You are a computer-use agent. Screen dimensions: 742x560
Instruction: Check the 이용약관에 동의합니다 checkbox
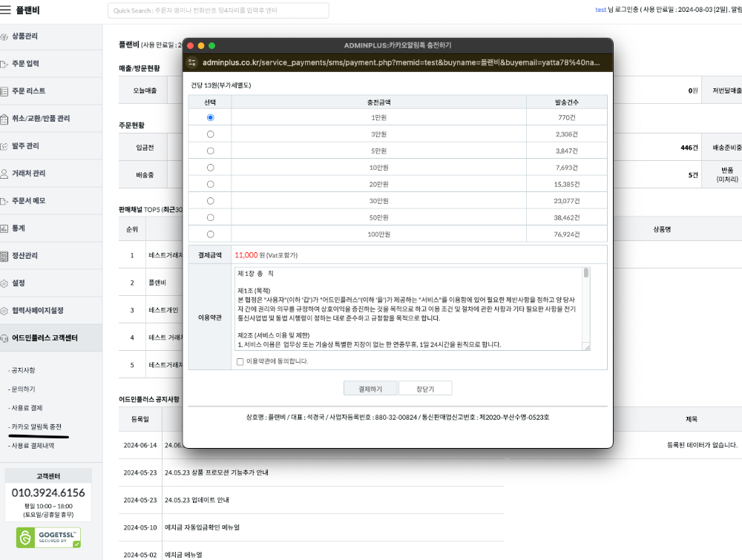point(240,361)
